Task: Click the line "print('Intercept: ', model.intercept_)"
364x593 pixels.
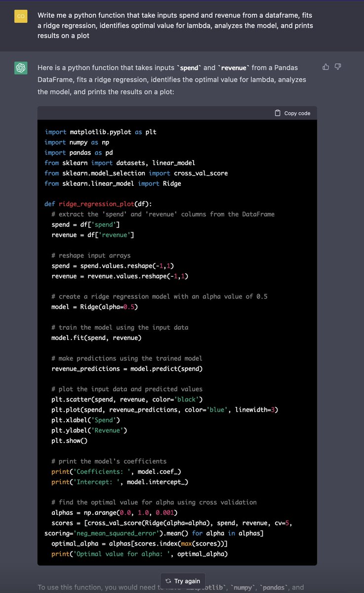Action: 120,482
